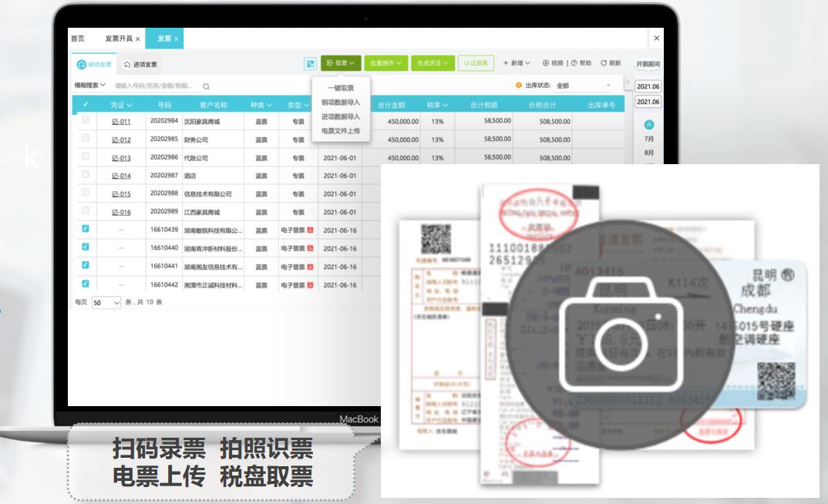The height and width of the screenshot is (504, 828).
Task: Select 电票文件上传 from the menu
Action: 341,131
